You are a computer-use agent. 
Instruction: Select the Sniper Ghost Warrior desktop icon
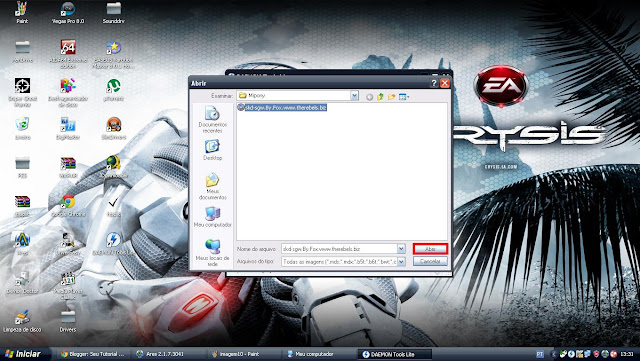pos(22,93)
